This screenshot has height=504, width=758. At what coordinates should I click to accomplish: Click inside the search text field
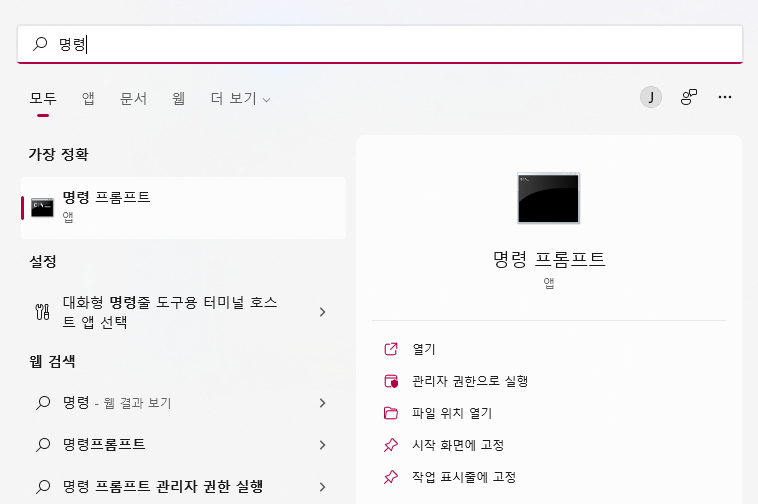pyautogui.click(x=379, y=44)
